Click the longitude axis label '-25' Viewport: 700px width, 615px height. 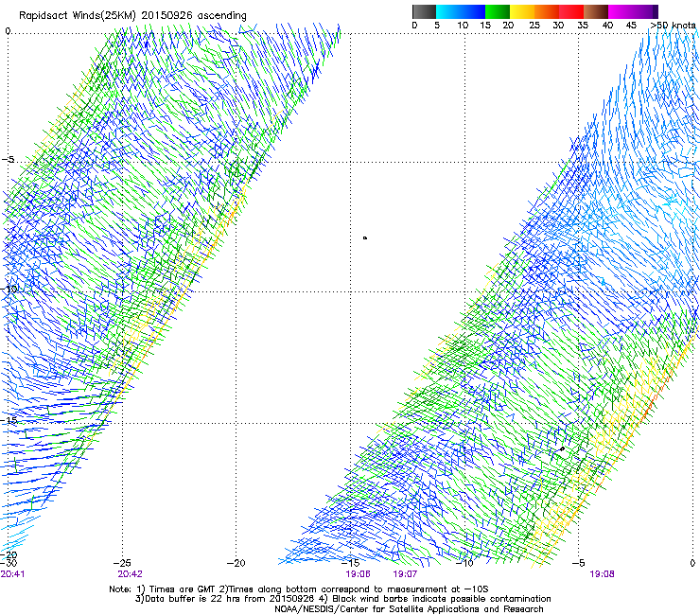pyautogui.click(x=122, y=563)
